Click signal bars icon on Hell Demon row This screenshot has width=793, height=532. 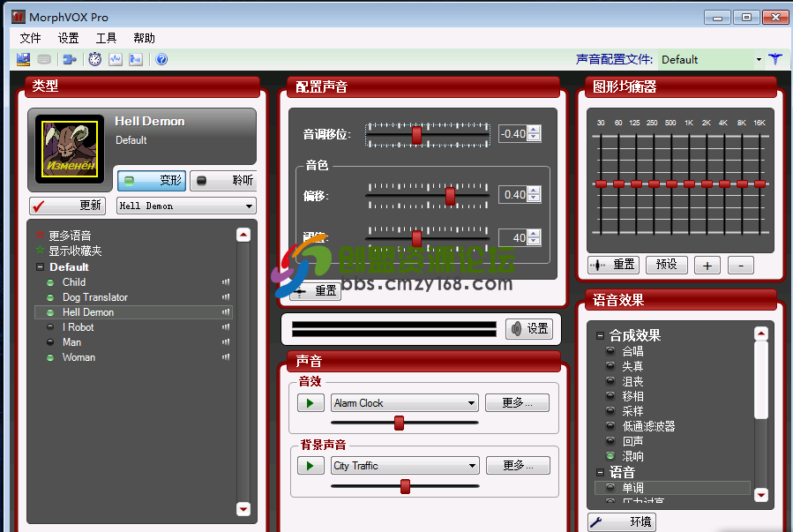pyautogui.click(x=226, y=312)
